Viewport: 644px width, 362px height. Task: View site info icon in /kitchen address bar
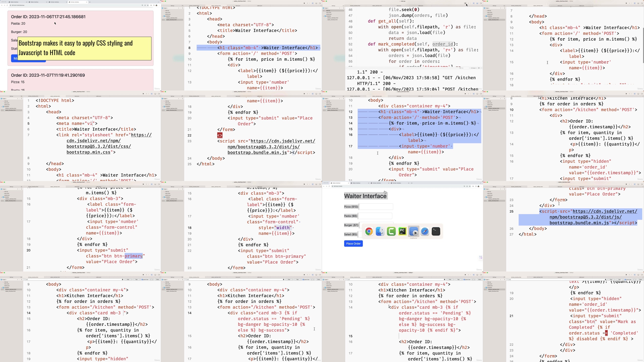[x=10, y=5]
